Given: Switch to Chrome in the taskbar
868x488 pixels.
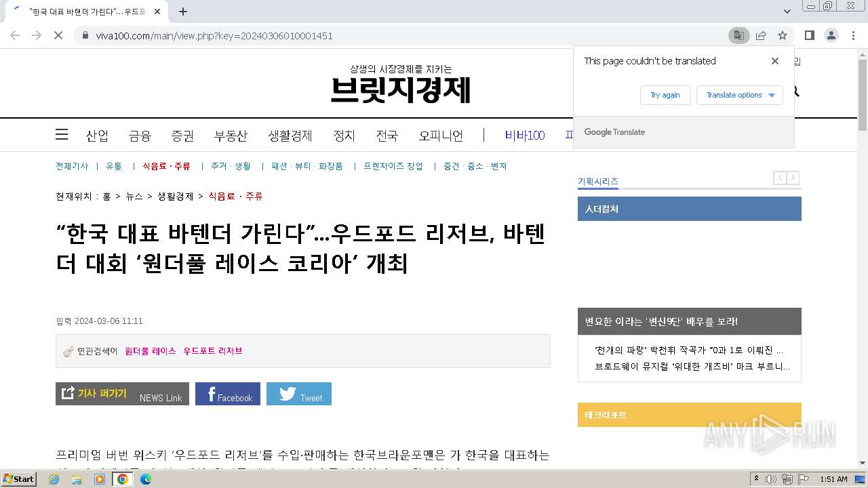Looking at the screenshot, I should pyautogui.click(x=123, y=479).
